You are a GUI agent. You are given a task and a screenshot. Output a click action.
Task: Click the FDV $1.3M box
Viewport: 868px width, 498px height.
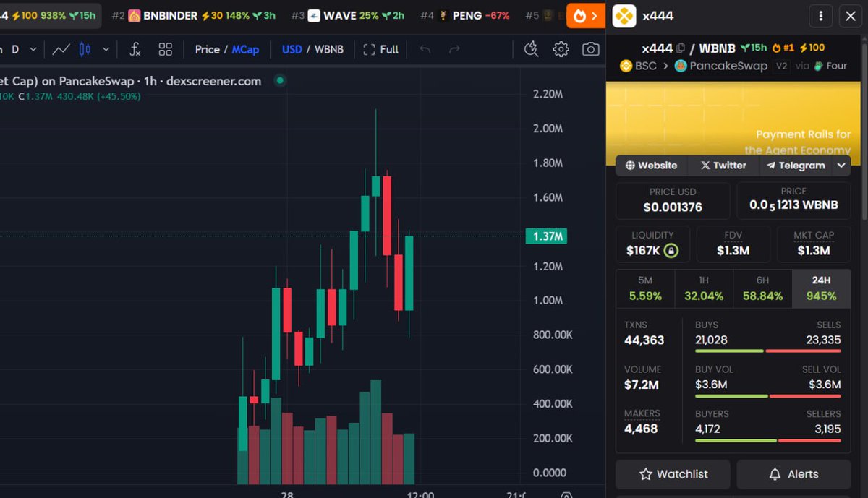pos(733,244)
